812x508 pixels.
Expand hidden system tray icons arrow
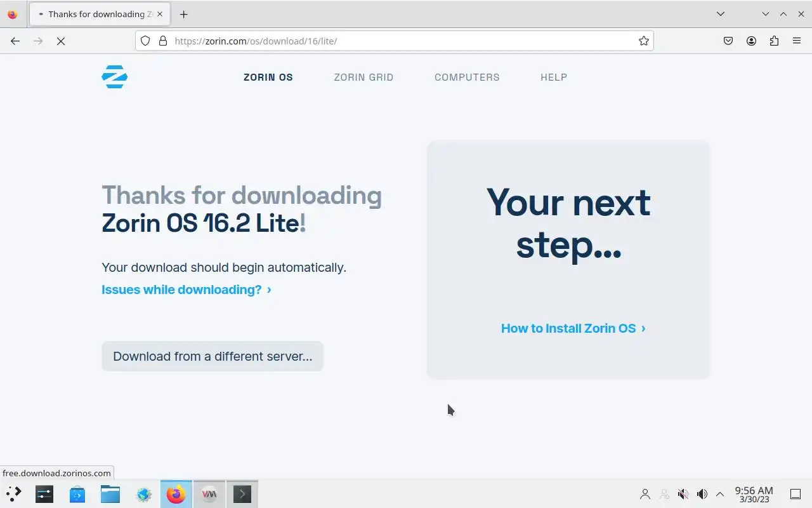click(720, 494)
